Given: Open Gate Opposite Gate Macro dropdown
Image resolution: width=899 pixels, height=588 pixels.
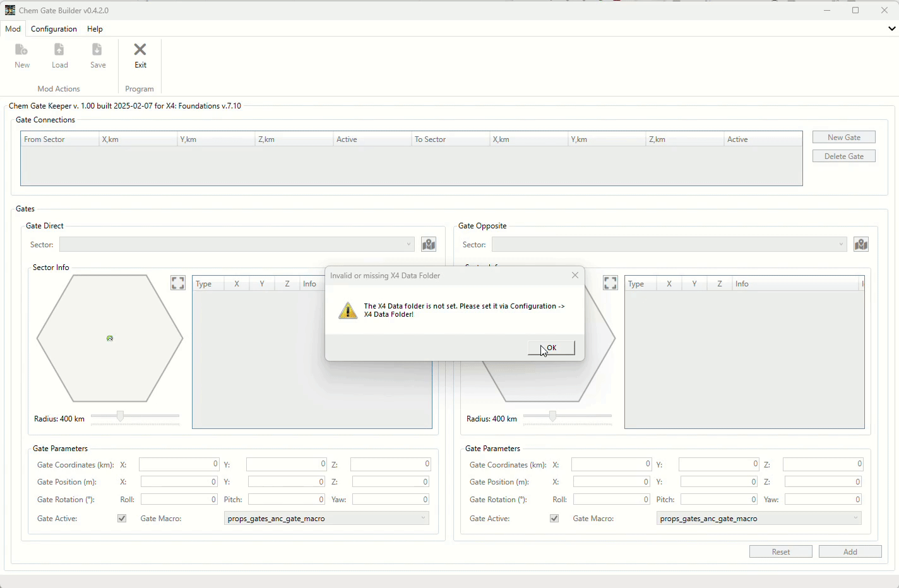Looking at the screenshot, I should tap(759, 519).
